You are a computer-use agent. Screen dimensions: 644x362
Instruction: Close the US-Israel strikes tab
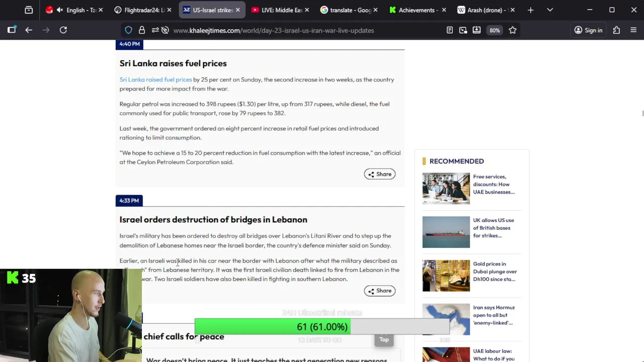point(238,10)
